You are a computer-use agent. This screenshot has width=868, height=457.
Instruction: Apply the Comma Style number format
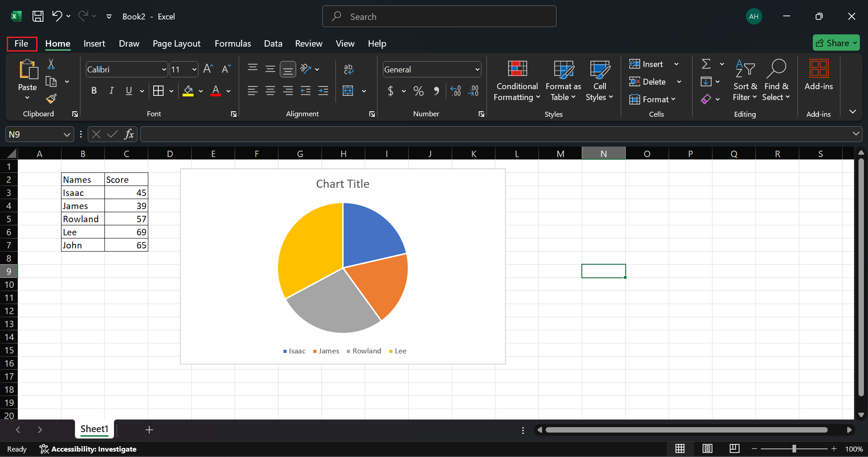click(436, 91)
